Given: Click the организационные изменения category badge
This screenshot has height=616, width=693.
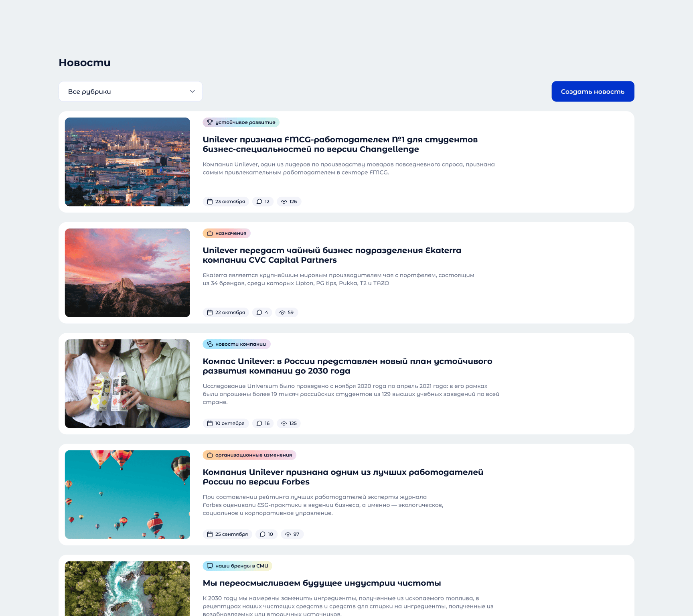Looking at the screenshot, I should point(249,455).
